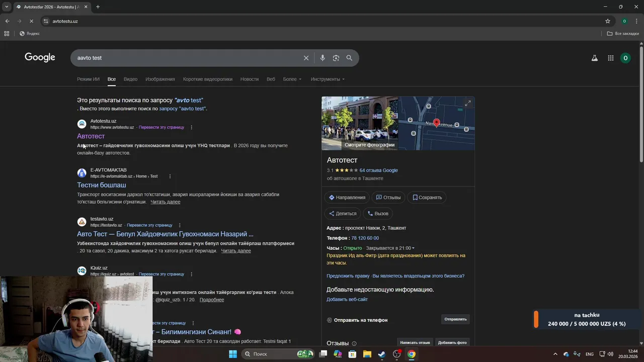Click the Предложить правку link
The image size is (644, 362).
tap(348, 276)
